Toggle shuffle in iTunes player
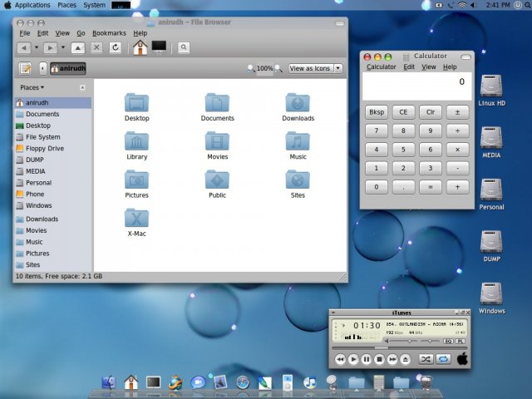532x399 pixels. point(426,359)
